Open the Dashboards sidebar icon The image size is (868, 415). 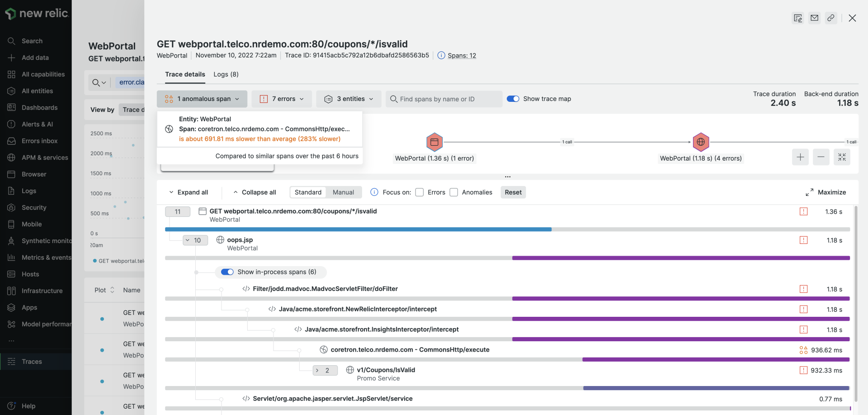coord(12,107)
